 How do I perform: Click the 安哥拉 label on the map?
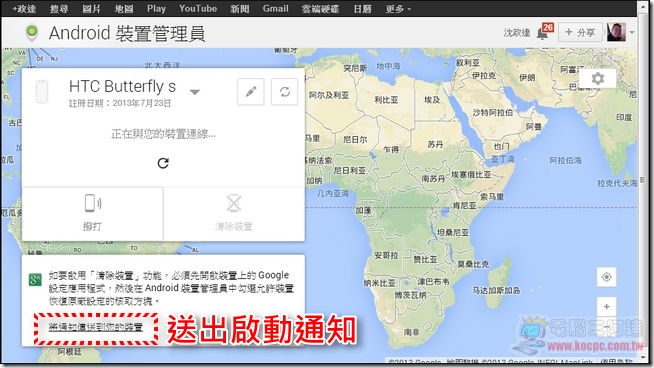click(x=386, y=255)
